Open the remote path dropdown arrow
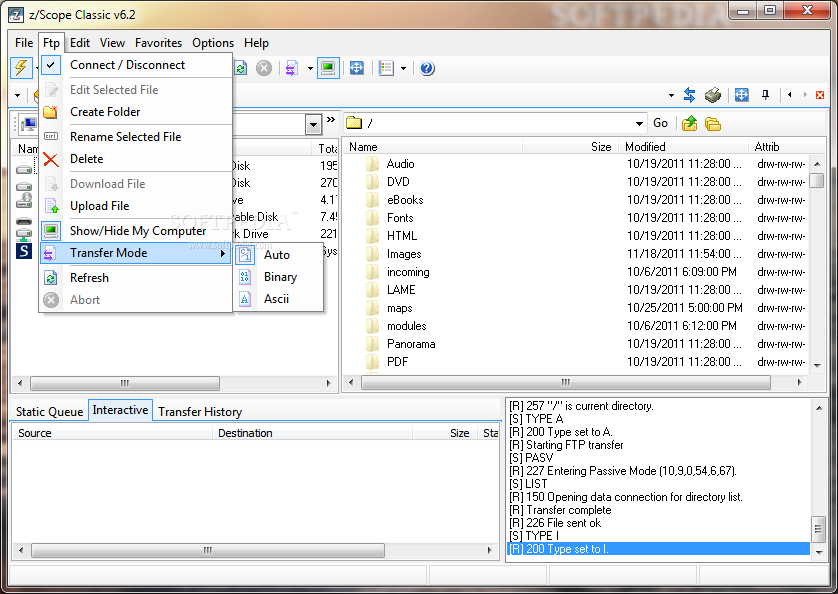 pos(639,124)
